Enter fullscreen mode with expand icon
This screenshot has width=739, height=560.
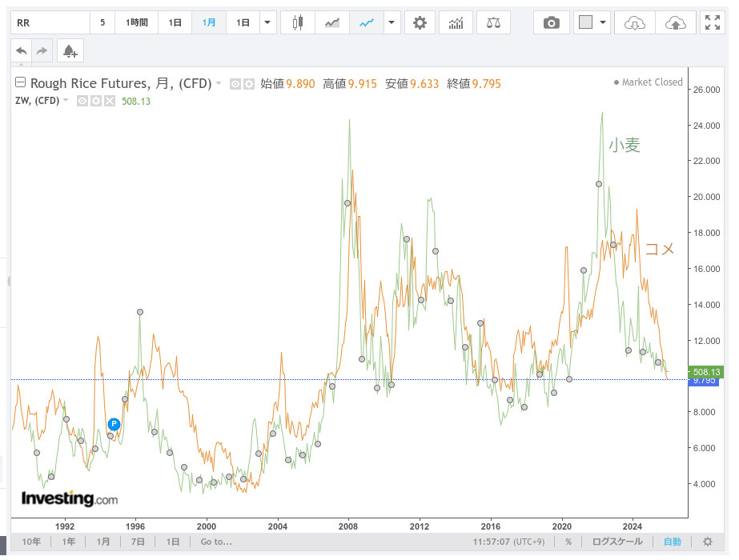tap(712, 23)
